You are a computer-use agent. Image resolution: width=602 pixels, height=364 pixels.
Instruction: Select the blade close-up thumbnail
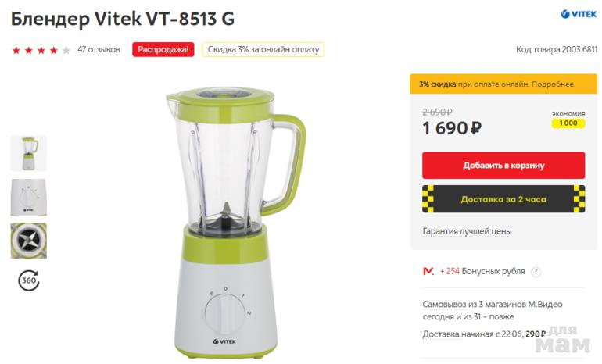(29, 241)
